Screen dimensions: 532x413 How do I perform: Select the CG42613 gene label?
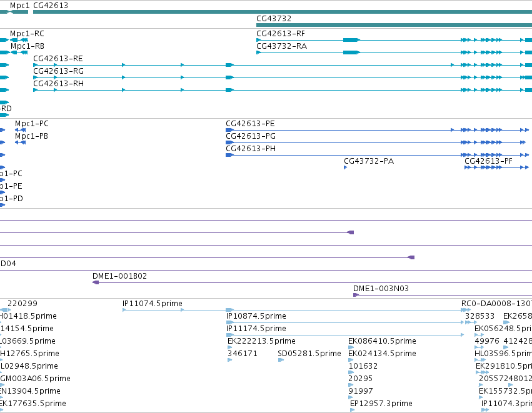(51, 6)
